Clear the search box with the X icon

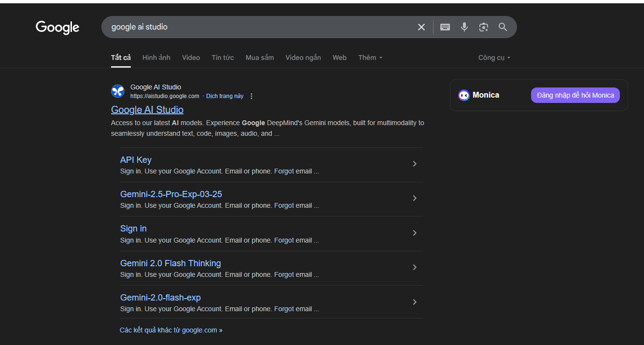coord(421,27)
